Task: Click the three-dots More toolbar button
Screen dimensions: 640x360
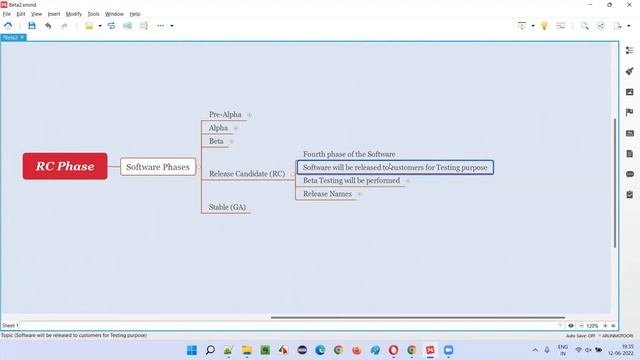Action: [160, 26]
